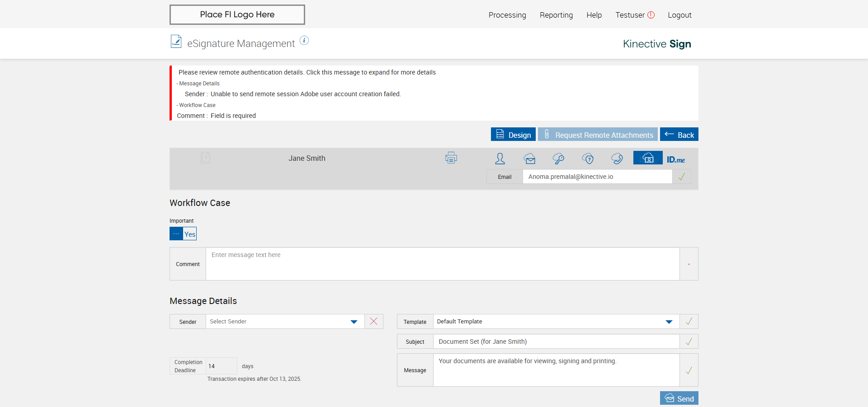Click the red X next to Sender dropdown

pyautogui.click(x=374, y=321)
